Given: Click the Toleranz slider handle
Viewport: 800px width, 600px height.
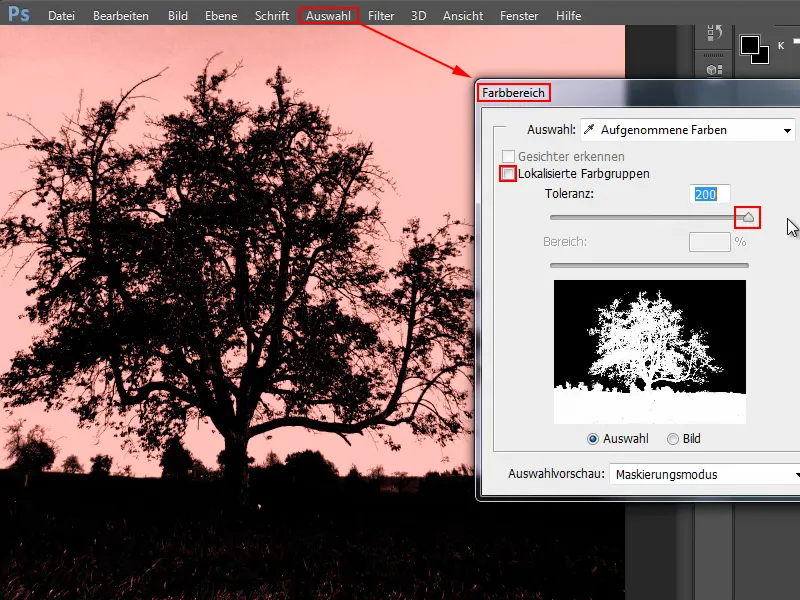Looking at the screenshot, I should pyautogui.click(x=748, y=217).
